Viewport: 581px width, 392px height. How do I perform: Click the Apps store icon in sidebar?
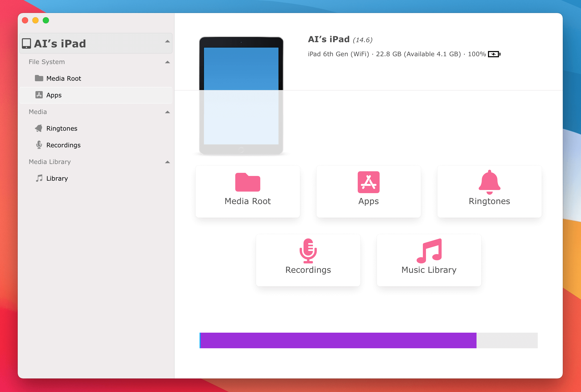pos(39,95)
